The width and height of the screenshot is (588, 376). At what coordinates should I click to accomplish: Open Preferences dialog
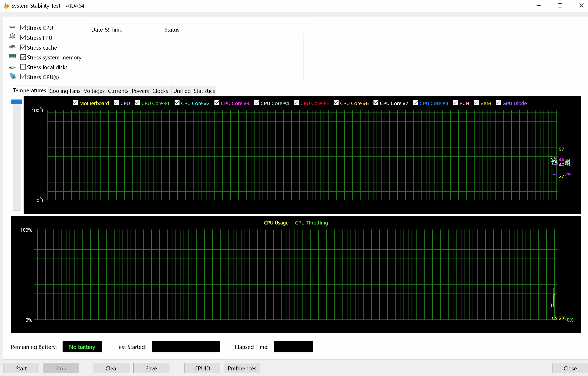[x=242, y=368]
